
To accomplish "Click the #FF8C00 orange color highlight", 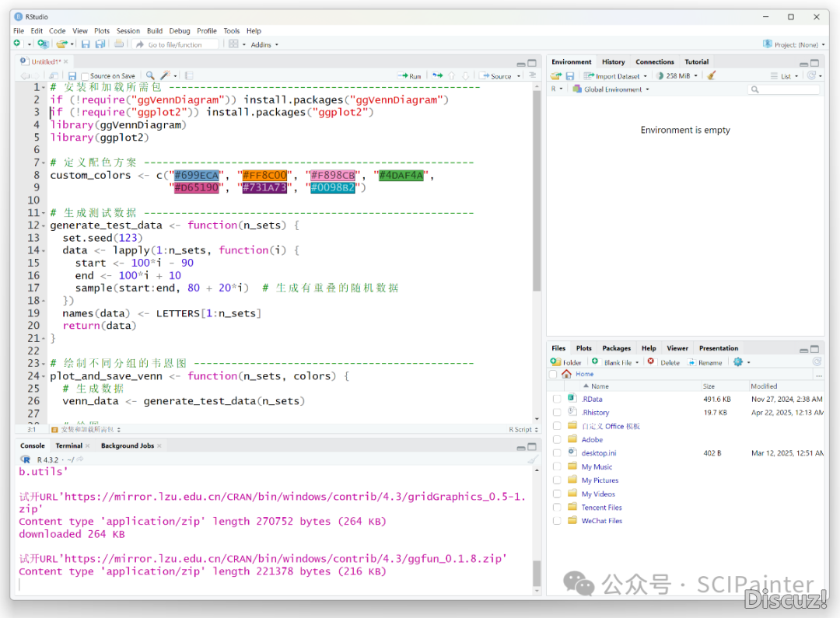I will pyautogui.click(x=264, y=175).
